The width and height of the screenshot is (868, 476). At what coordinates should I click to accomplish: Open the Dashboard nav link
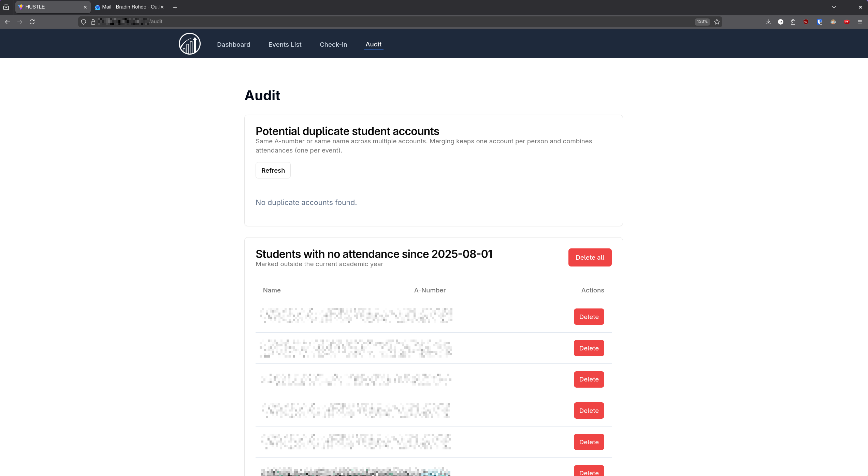click(234, 45)
